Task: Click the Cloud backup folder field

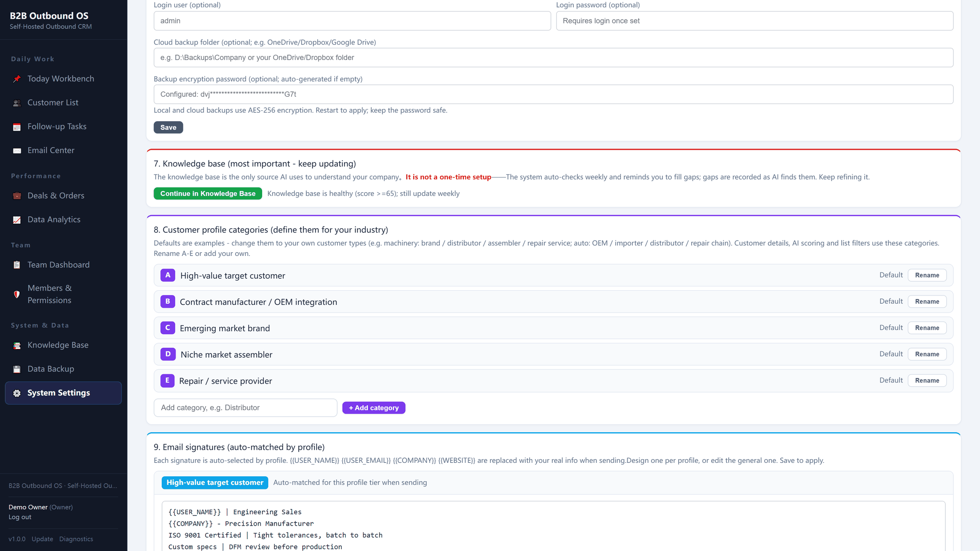Action: pos(554,58)
